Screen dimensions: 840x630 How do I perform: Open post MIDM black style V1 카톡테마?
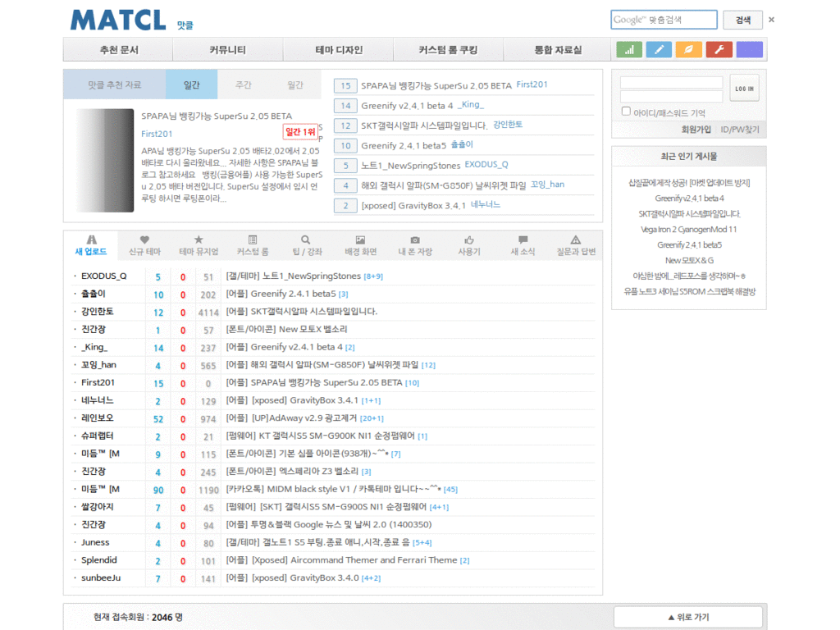click(x=333, y=489)
